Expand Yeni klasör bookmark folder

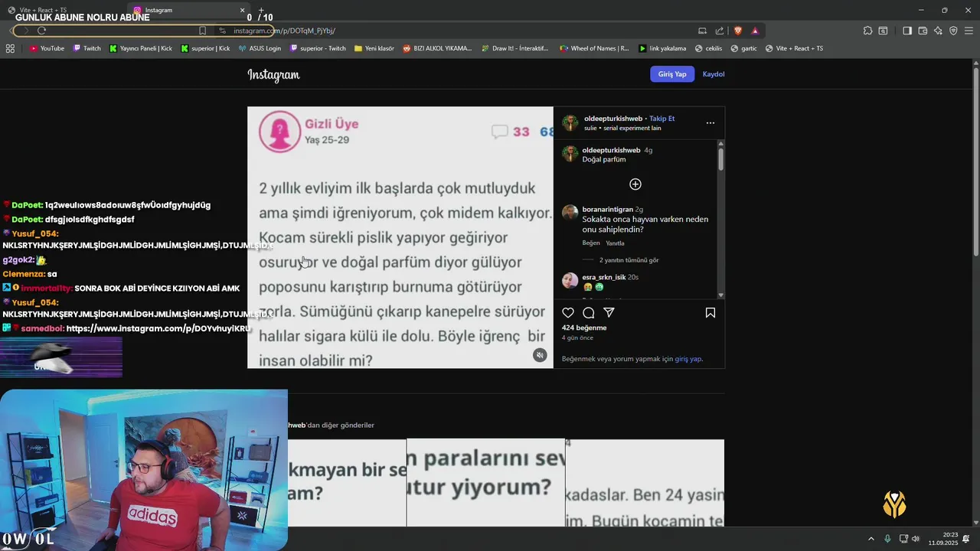pos(374,48)
